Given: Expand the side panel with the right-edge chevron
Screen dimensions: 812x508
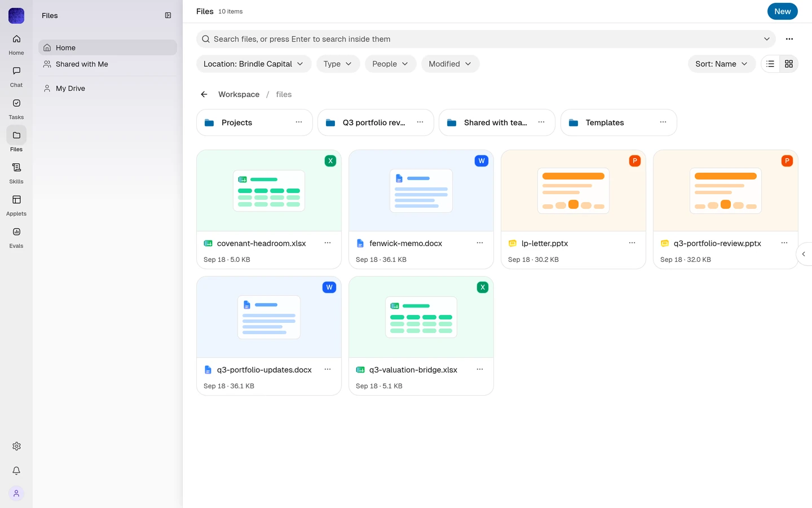Looking at the screenshot, I should (804, 254).
